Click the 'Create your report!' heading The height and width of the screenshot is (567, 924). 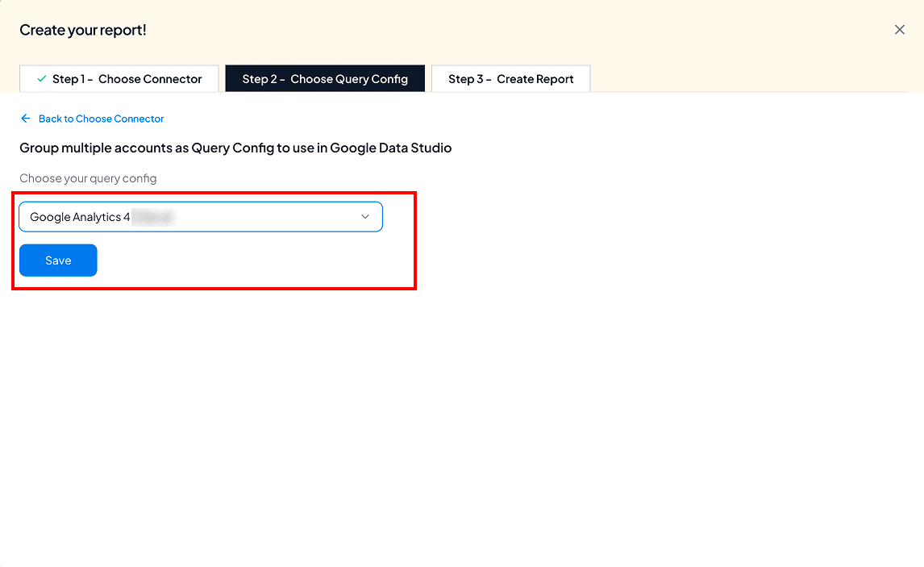[x=83, y=30]
